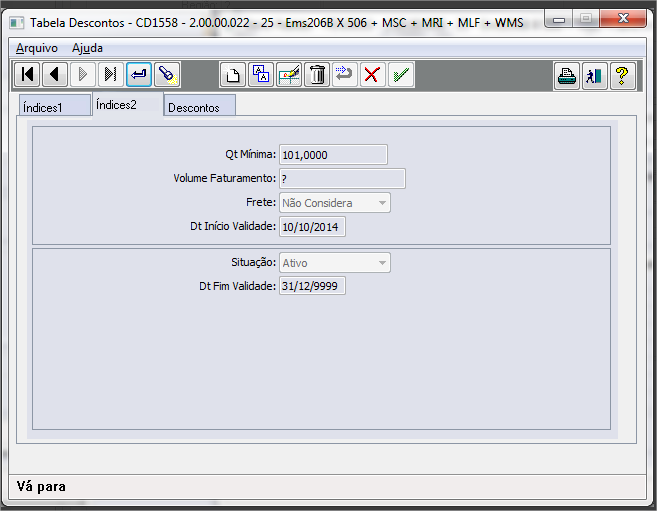Screen dimensions: 657x511
Task: Minimize the Tabela Descontos window
Action: pos(559,19)
